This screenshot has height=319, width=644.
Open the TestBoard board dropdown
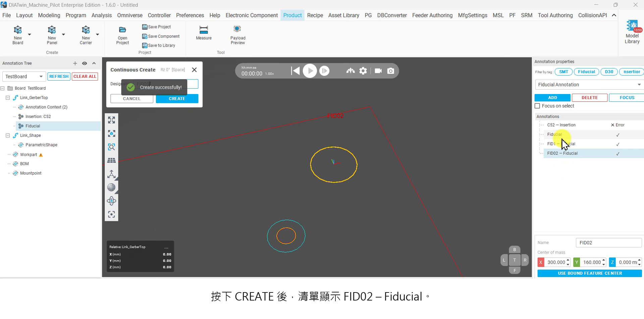24,77
